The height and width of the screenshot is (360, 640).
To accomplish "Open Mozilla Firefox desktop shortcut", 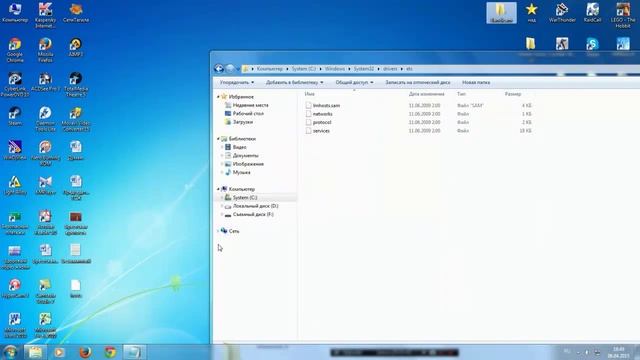I will tap(45, 50).
